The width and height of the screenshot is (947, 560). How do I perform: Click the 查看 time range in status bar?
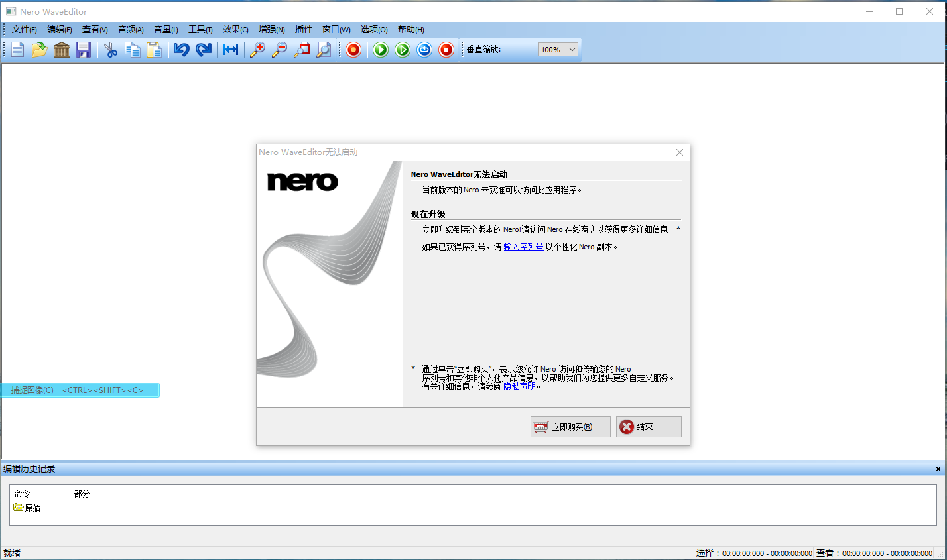(x=874, y=553)
